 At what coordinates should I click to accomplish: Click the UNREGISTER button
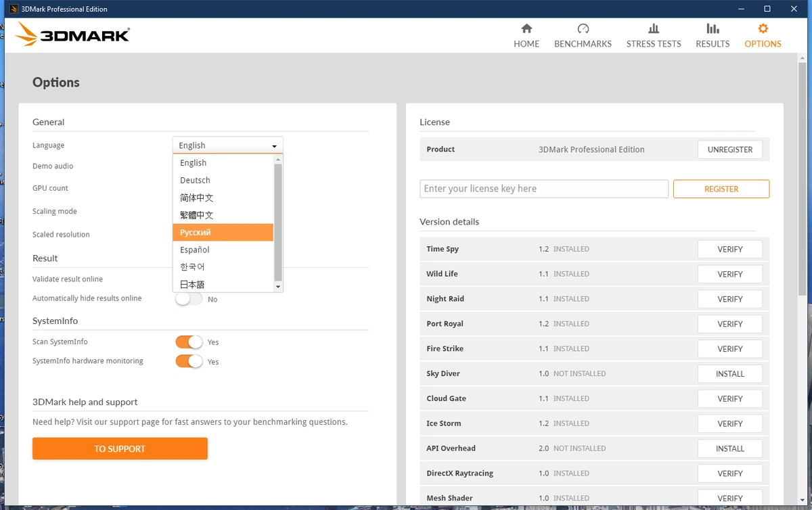pyautogui.click(x=730, y=149)
